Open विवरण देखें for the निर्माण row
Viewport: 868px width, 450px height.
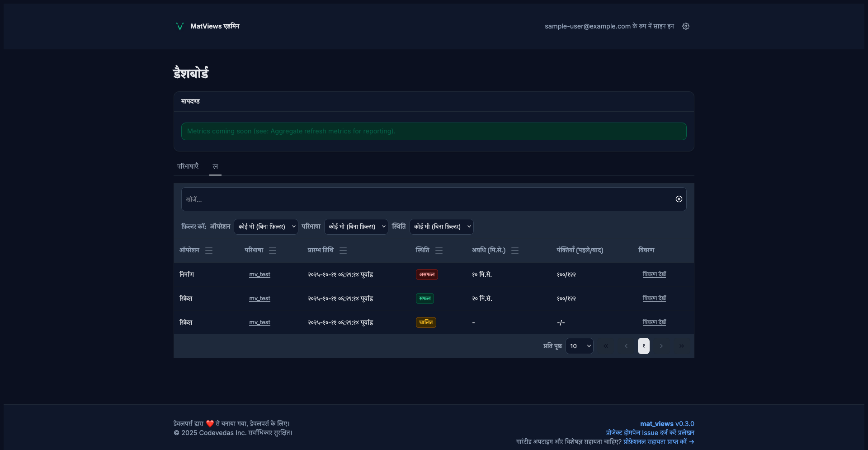[654, 274]
